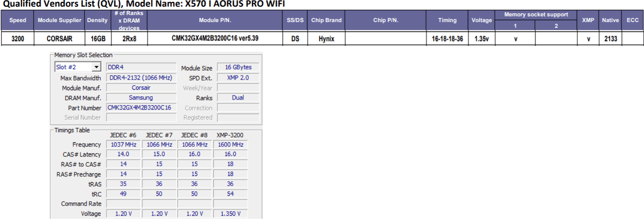Select the JEDEC #7 CAS# Latency 15.0 value
This screenshot has width=644, height=221.
click(159, 154)
